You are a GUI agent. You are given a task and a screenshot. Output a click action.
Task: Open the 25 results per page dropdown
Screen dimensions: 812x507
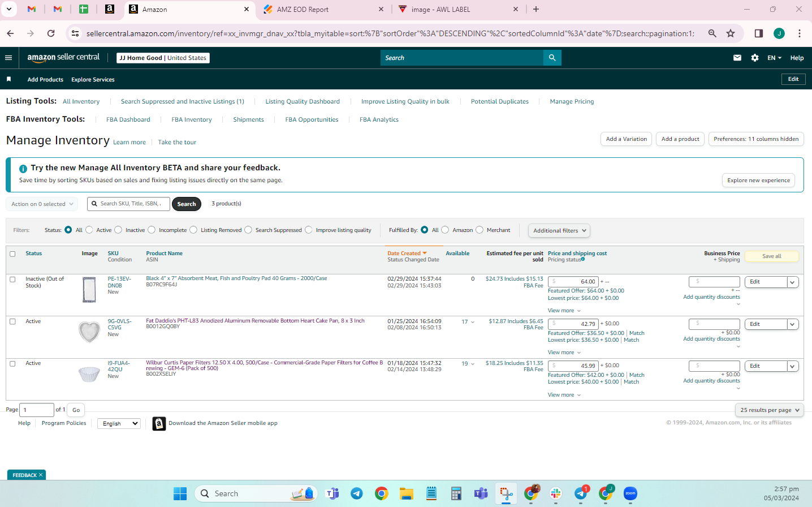point(770,410)
